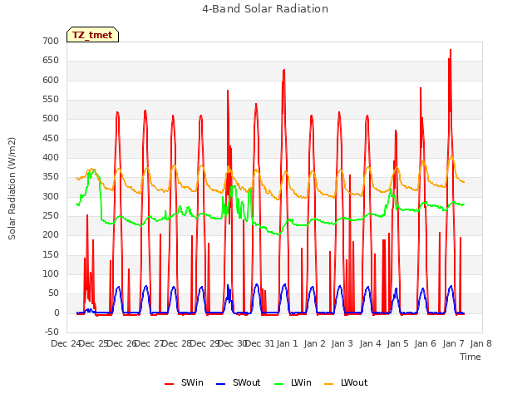This screenshot has width=532, height=399.
Task: Click the 600 y-axis tick label
Action: coord(51,80)
